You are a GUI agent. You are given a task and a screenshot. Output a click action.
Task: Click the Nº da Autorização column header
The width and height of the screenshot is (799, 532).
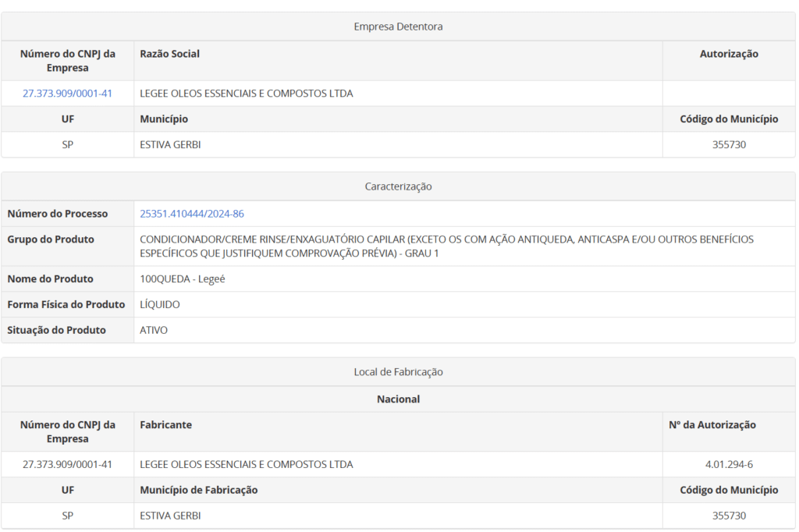712,425
